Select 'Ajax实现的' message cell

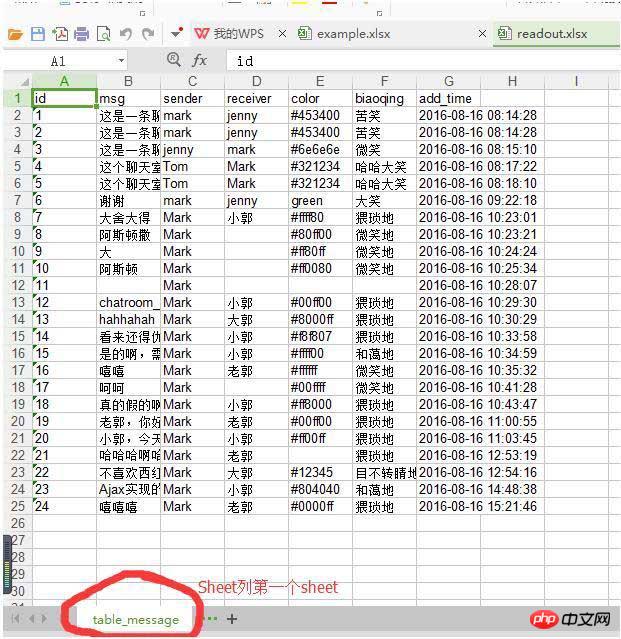click(128, 489)
